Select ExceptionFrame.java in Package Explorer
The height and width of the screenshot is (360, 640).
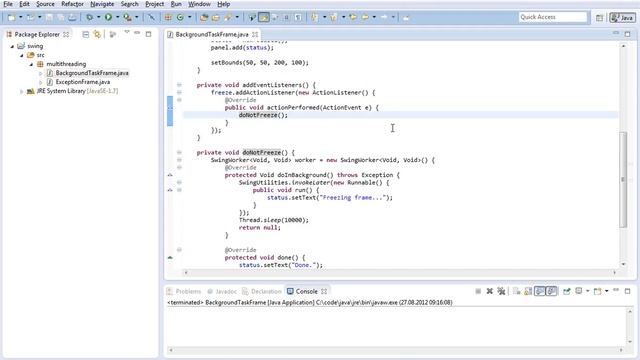coord(82,82)
